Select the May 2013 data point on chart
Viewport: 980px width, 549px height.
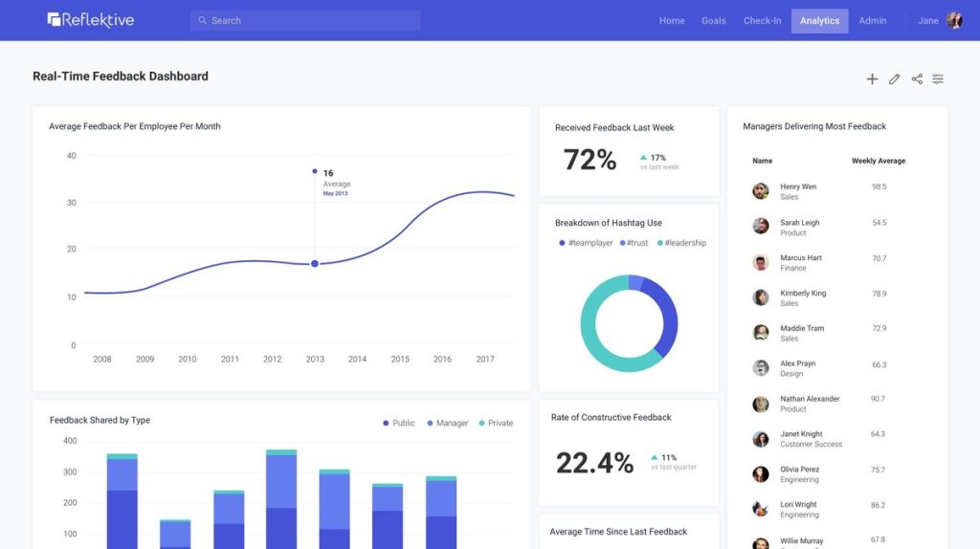315,263
